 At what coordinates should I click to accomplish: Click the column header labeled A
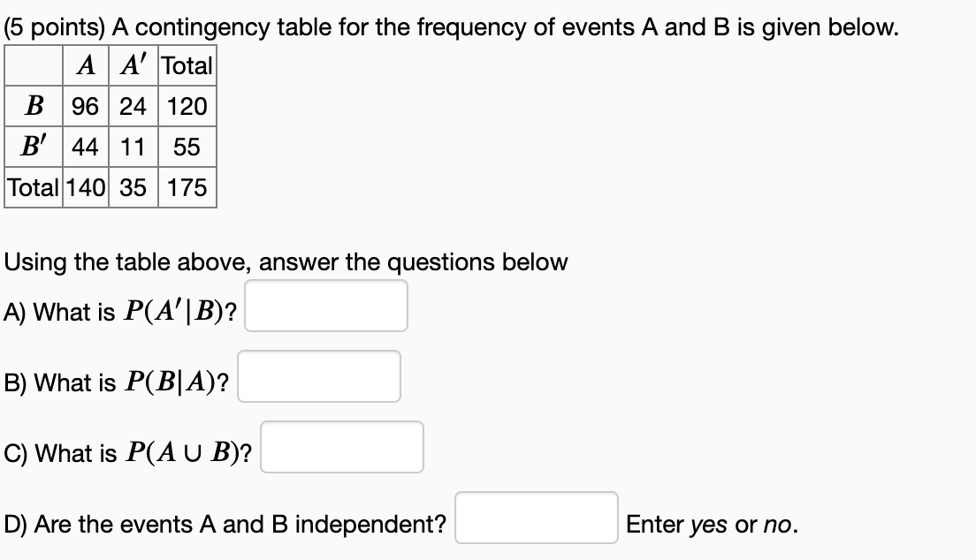coord(83,66)
